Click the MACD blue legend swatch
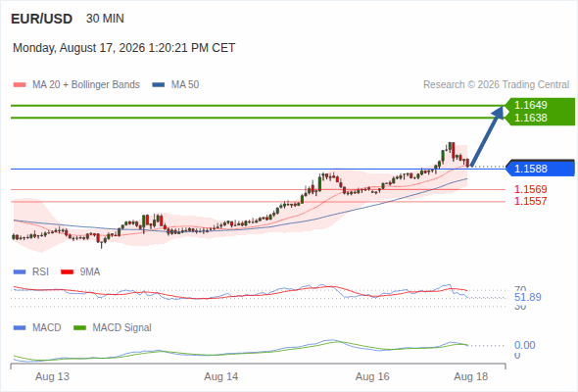 click(20, 328)
